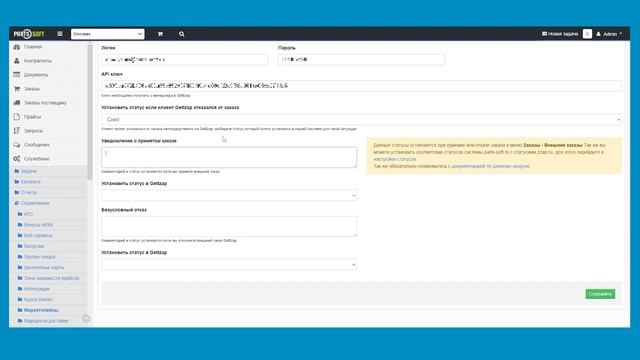Image resolution: width=640 pixels, height=360 pixels.
Task: Click the round button at sidebar bottom
Action: click(x=86, y=318)
